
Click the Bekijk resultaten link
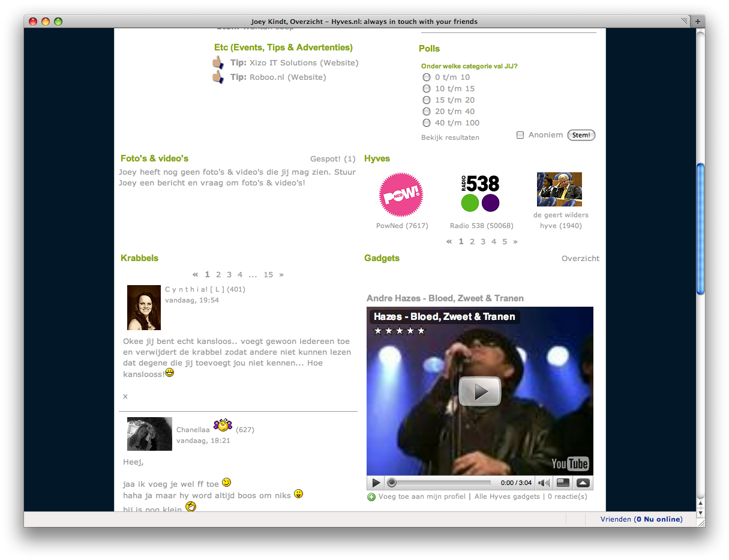tap(450, 137)
